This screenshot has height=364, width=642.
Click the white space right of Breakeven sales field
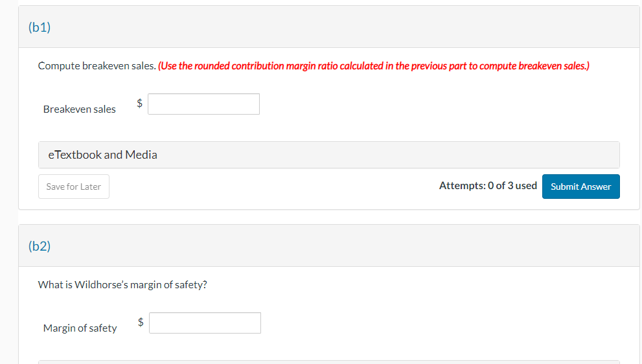pyautogui.click(x=421, y=104)
